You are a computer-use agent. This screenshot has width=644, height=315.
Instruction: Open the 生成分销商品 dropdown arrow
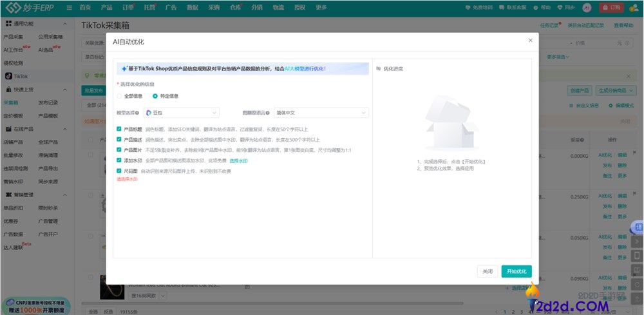tap(631, 90)
